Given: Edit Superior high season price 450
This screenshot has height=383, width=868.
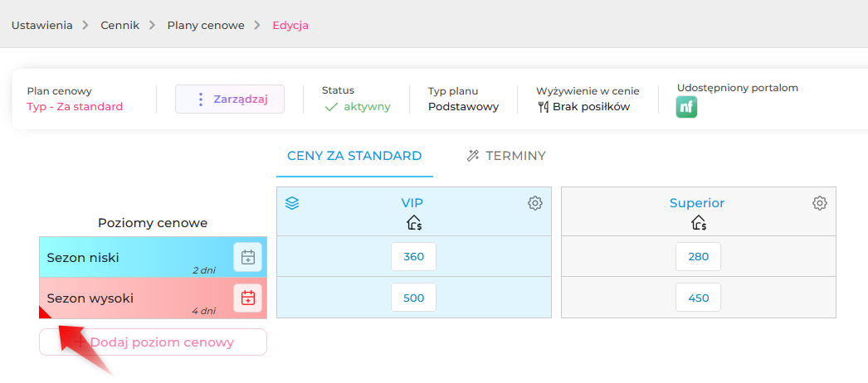Looking at the screenshot, I should tap(698, 298).
